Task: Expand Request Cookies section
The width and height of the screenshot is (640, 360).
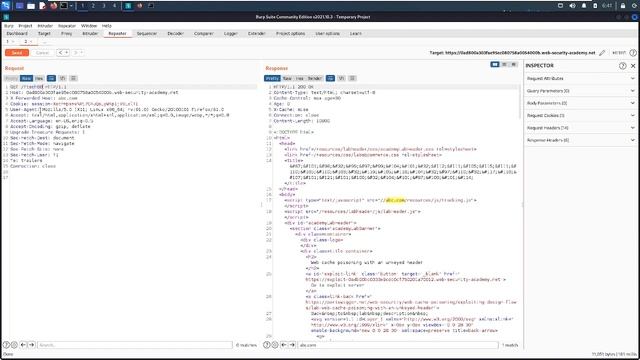Action: coord(581,116)
